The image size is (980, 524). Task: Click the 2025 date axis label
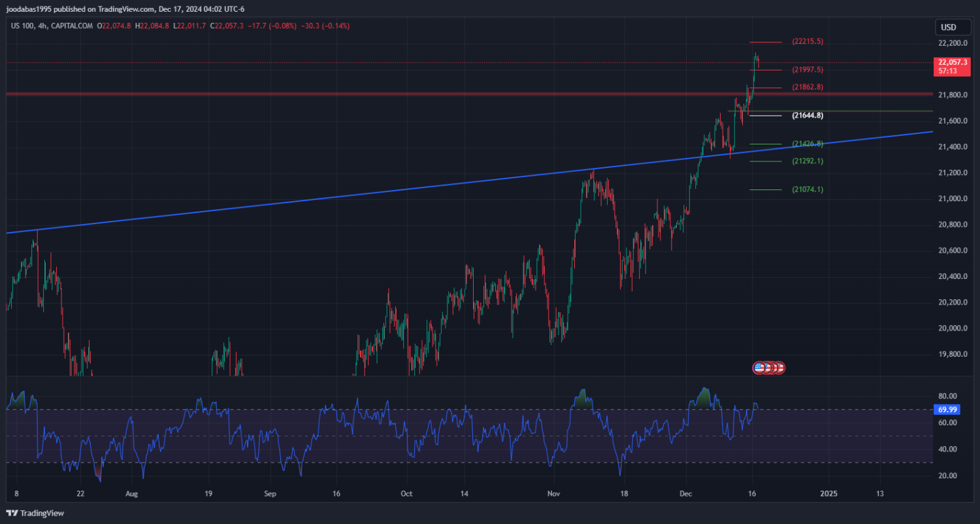(828, 493)
